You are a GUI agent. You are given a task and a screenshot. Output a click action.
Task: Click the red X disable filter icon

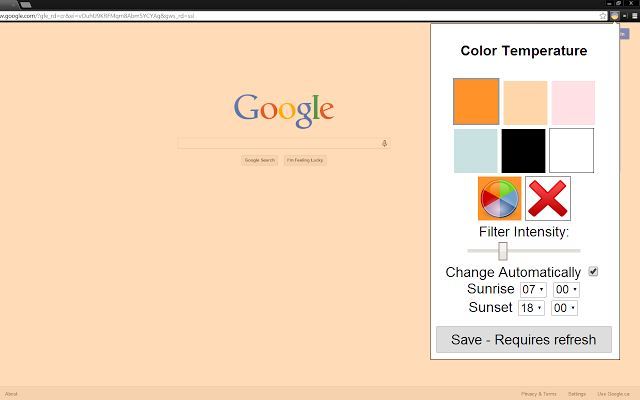548,198
